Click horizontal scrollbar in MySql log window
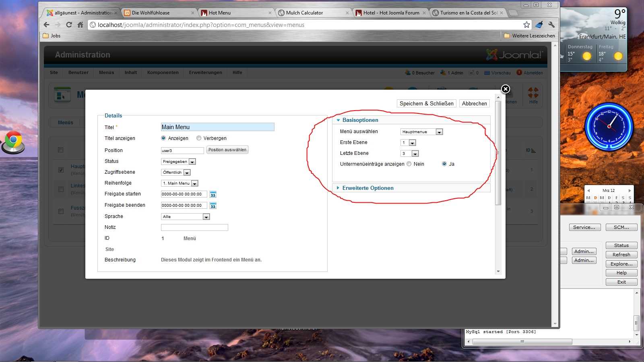The width and height of the screenshot is (644, 362). (x=522, y=341)
